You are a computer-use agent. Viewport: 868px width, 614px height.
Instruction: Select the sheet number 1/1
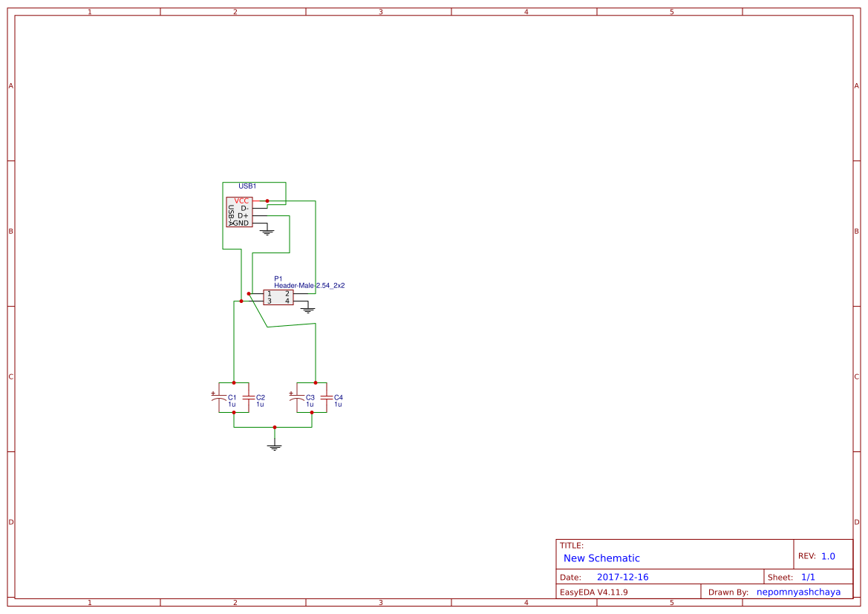(808, 577)
